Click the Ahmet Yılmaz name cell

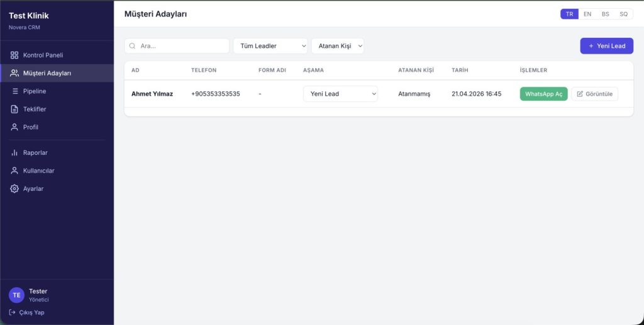click(x=152, y=94)
